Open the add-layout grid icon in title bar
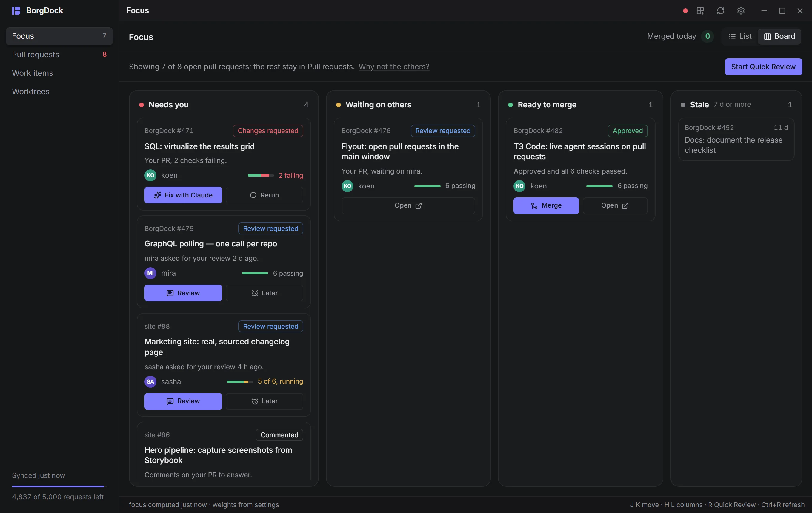 click(x=700, y=11)
